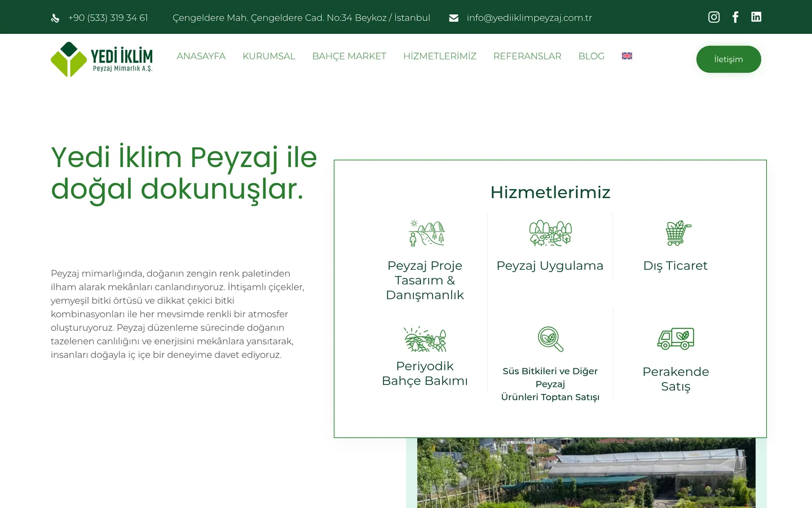The width and height of the screenshot is (812, 508).
Task: Click the magnifier plant wholesale icon
Action: pos(550,339)
